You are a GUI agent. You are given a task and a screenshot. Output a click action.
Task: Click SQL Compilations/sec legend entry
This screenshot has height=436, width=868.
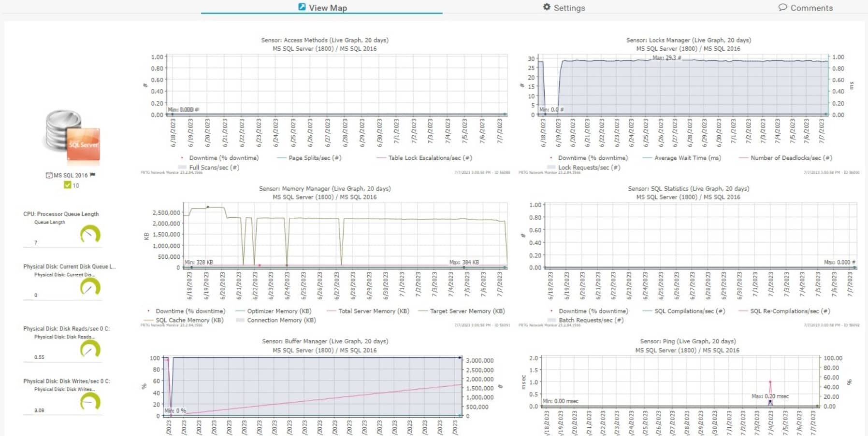click(684, 311)
